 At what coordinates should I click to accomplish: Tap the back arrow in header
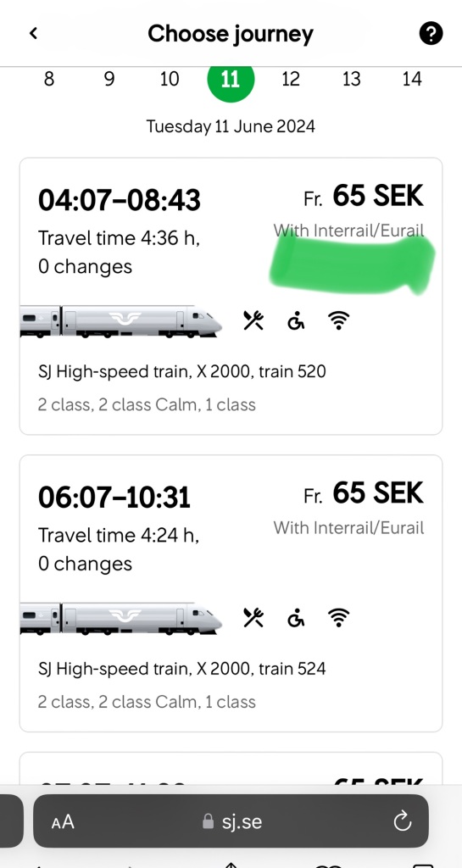pos(34,34)
